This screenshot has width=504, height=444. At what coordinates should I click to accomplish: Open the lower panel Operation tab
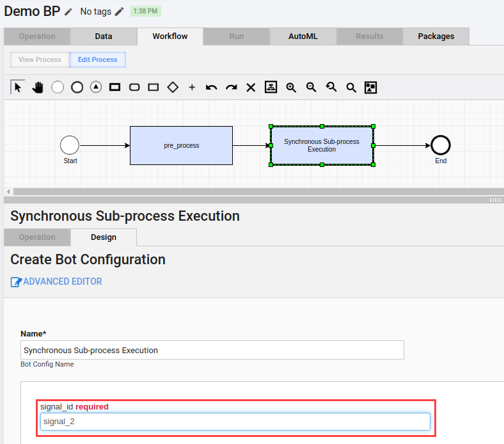click(x=37, y=237)
